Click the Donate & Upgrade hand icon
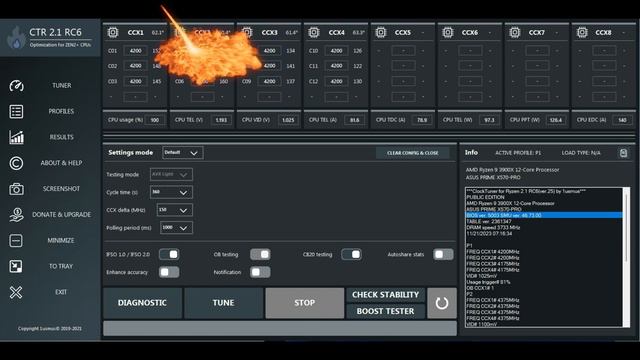The image size is (640, 360). [16, 215]
